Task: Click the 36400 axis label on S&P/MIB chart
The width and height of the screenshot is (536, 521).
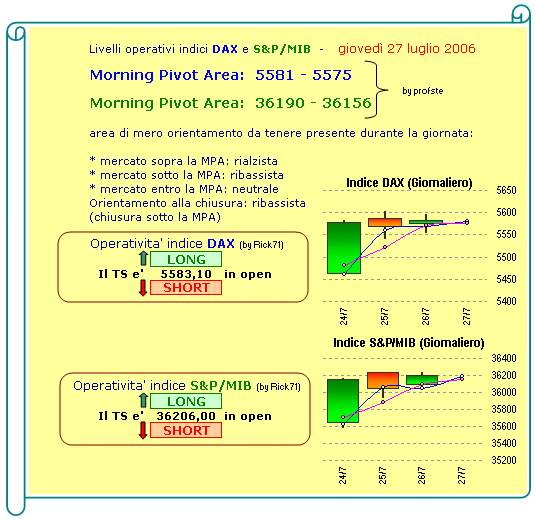Action: 504,358
